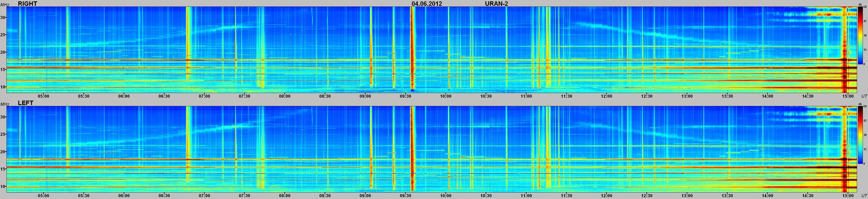This screenshot has width=868, height=199.
Task: Click the 14:00 time tick under the LEFT panel
Action: (767, 196)
